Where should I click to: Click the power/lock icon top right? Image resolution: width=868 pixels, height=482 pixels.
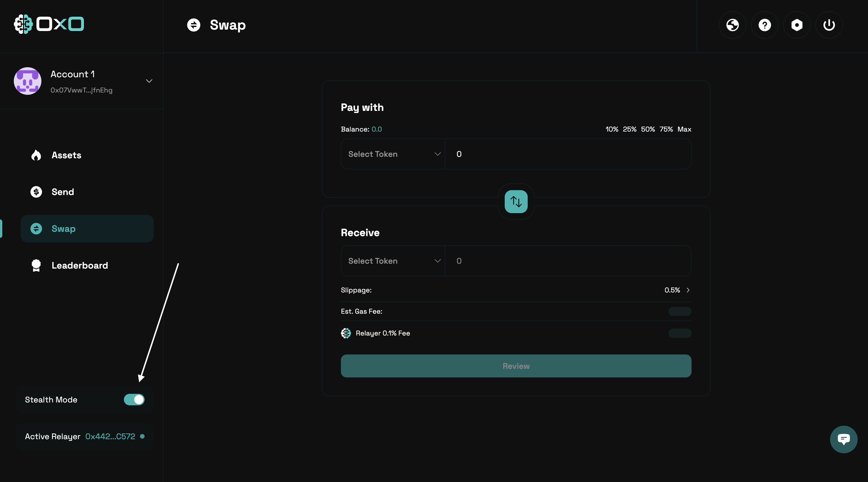coord(829,25)
